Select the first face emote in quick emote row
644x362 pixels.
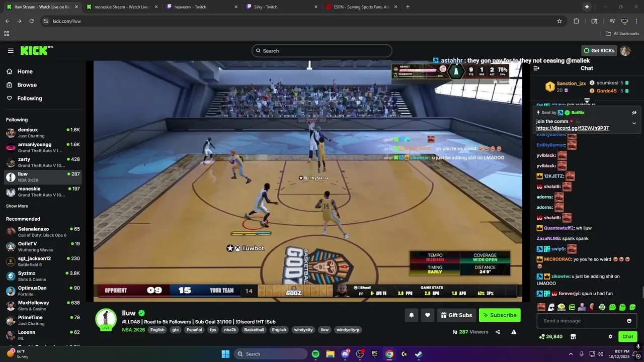(x=541, y=307)
